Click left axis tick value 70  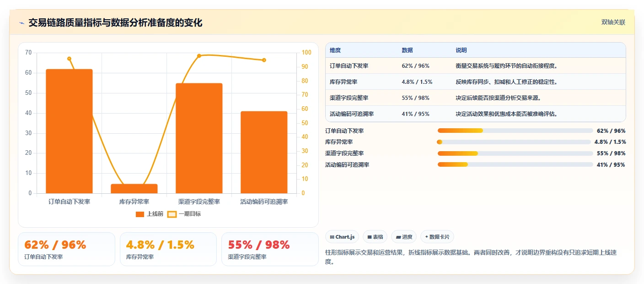[28, 53]
